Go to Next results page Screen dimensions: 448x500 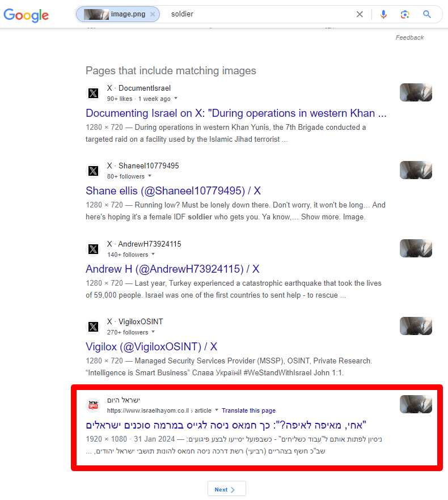coord(226,489)
